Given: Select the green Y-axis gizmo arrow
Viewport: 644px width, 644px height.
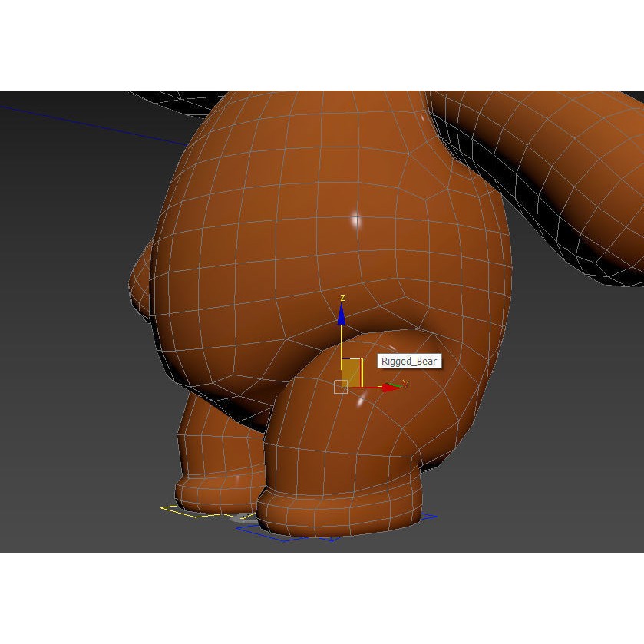Looking at the screenshot, I should [x=393, y=383].
